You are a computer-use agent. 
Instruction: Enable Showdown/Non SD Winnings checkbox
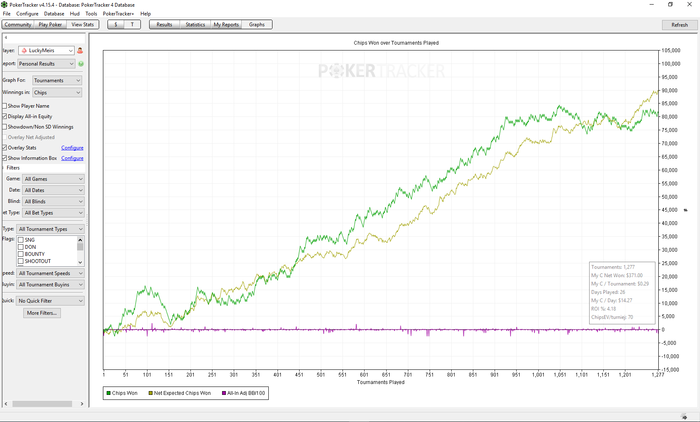pyautogui.click(x=4, y=127)
